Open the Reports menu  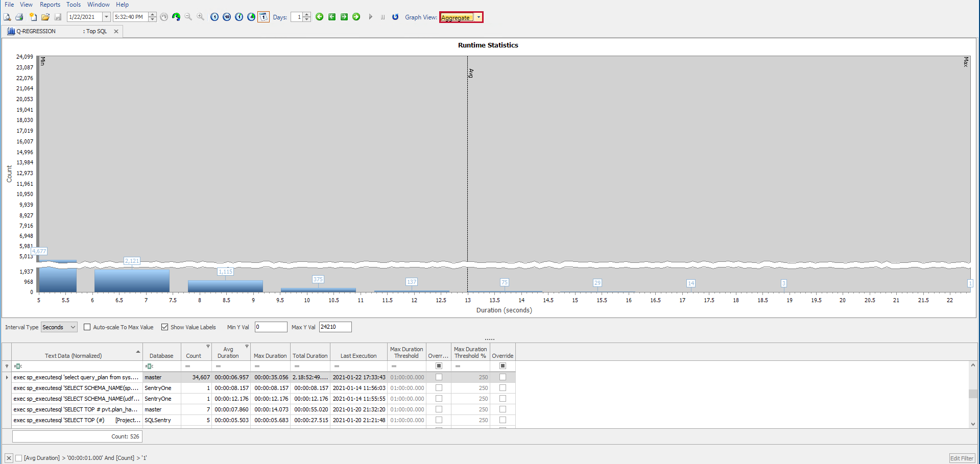tap(50, 5)
